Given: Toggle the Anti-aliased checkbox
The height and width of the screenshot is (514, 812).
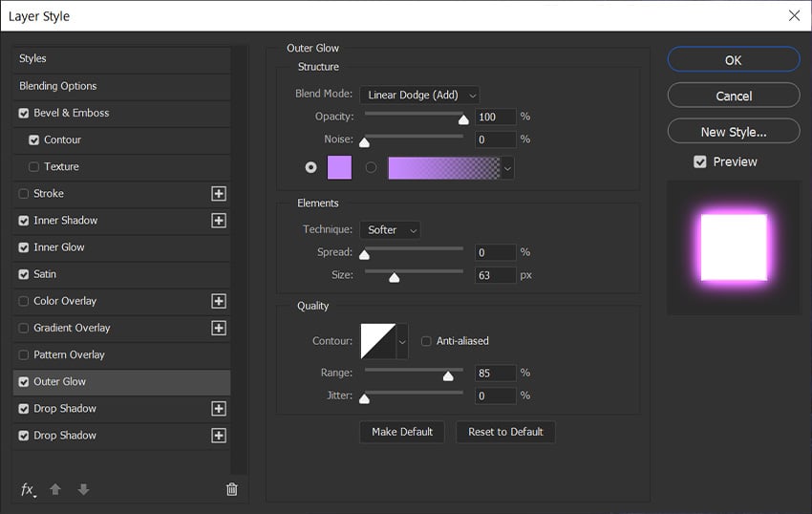Looking at the screenshot, I should coord(426,341).
